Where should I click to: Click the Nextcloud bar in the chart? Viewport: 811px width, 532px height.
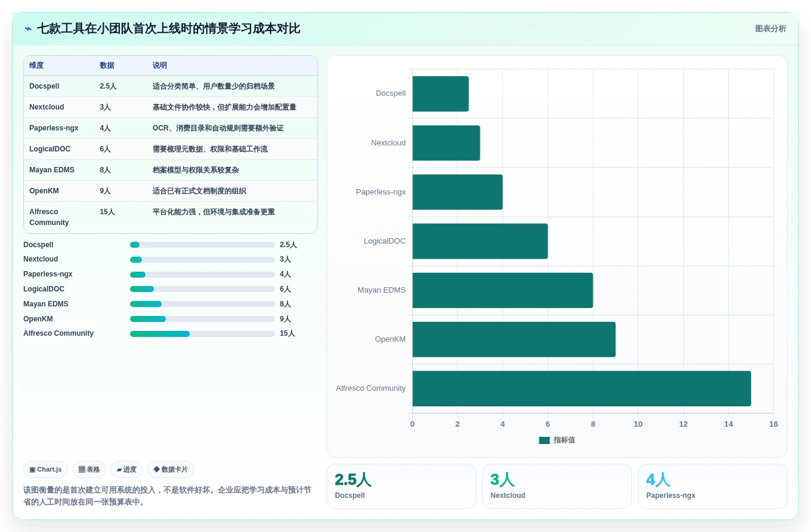(446, 143)
